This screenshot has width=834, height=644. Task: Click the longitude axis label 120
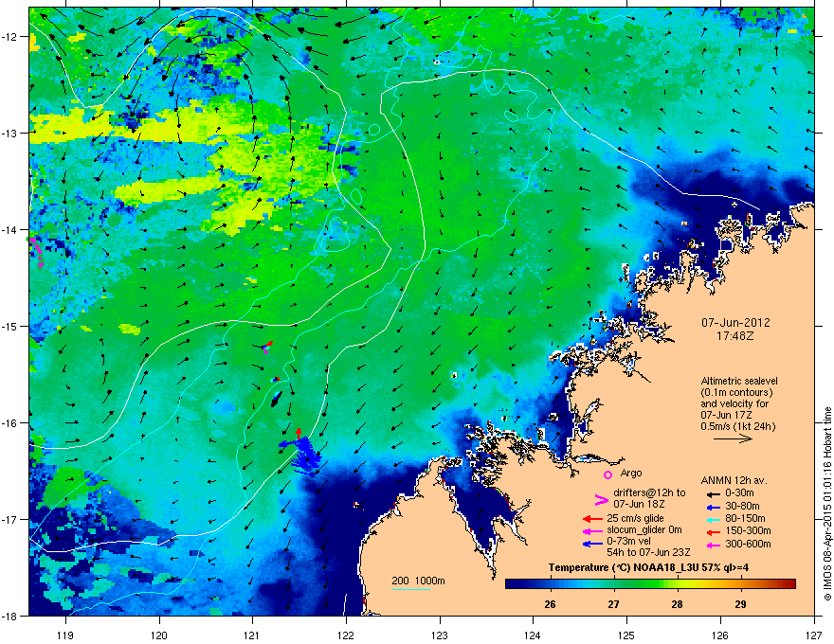[x=159, y=635]
